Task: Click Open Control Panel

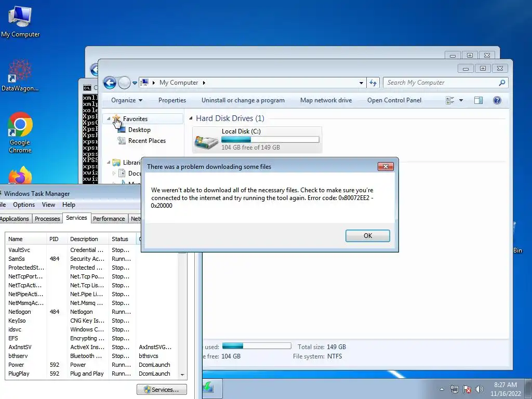Action: pos(394,100)
